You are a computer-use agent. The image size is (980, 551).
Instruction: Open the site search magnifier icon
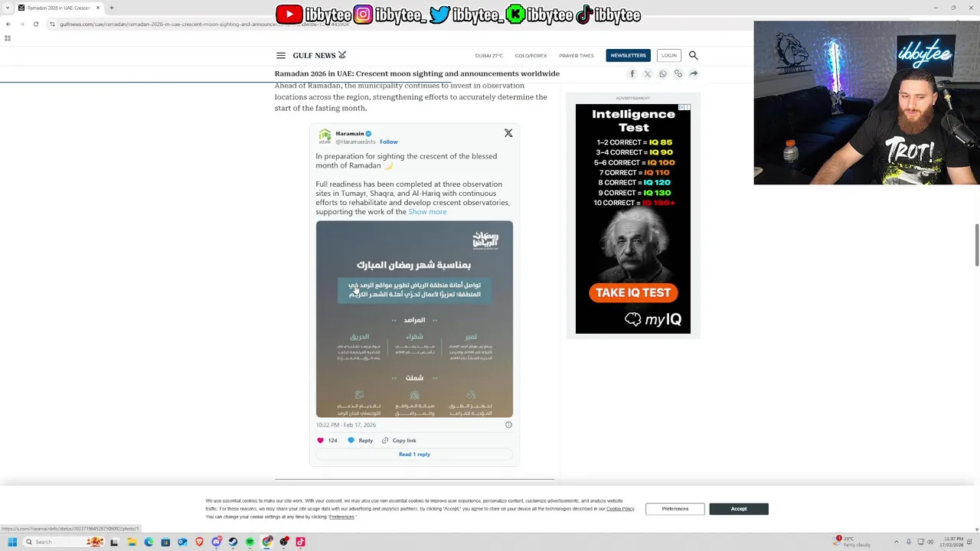tap(693, 55)
